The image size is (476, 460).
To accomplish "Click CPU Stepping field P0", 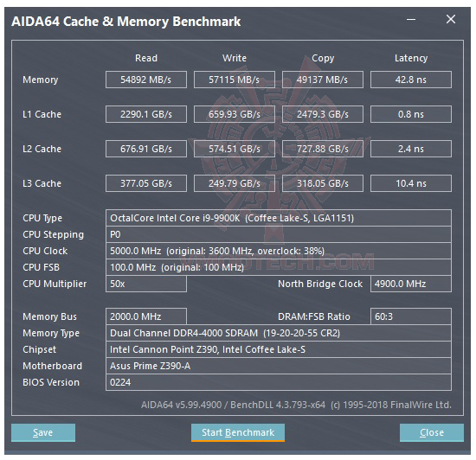I will (x=279, y=234).
